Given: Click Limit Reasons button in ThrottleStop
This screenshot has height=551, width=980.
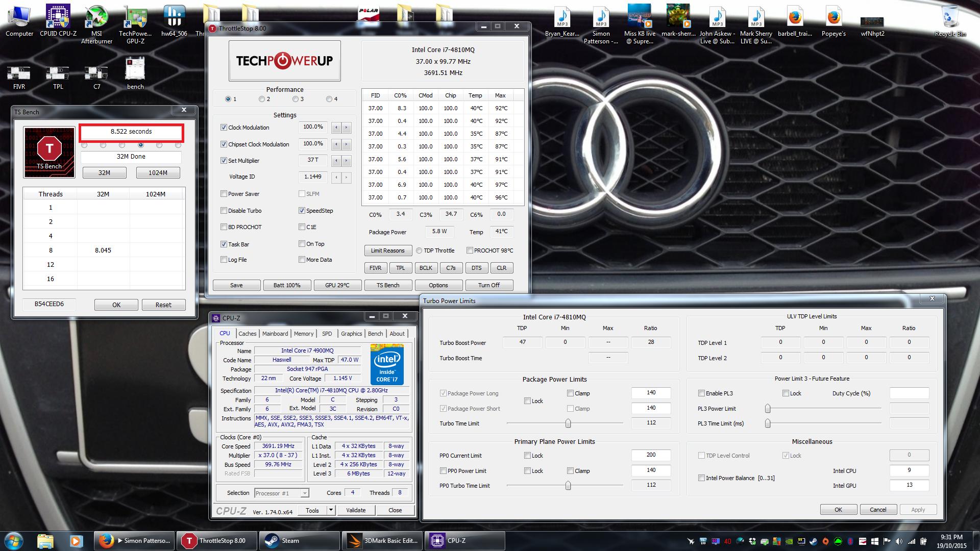Looking at the screenshot, I should pyautogui.click(x=387, y=251).
